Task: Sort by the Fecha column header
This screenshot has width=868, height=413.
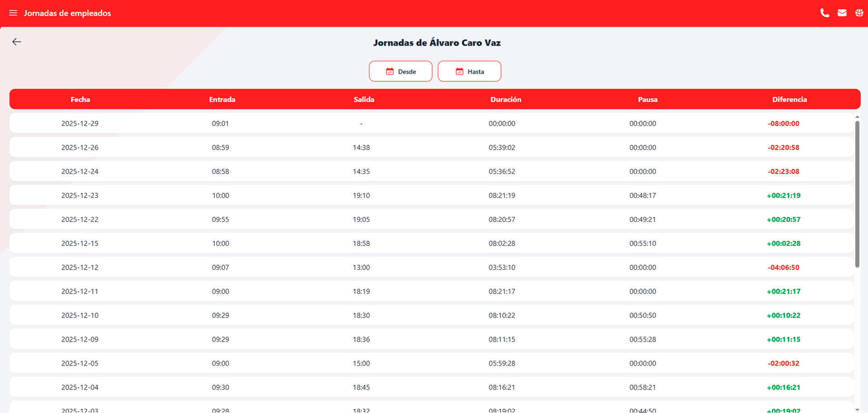Action: (80, 99)
